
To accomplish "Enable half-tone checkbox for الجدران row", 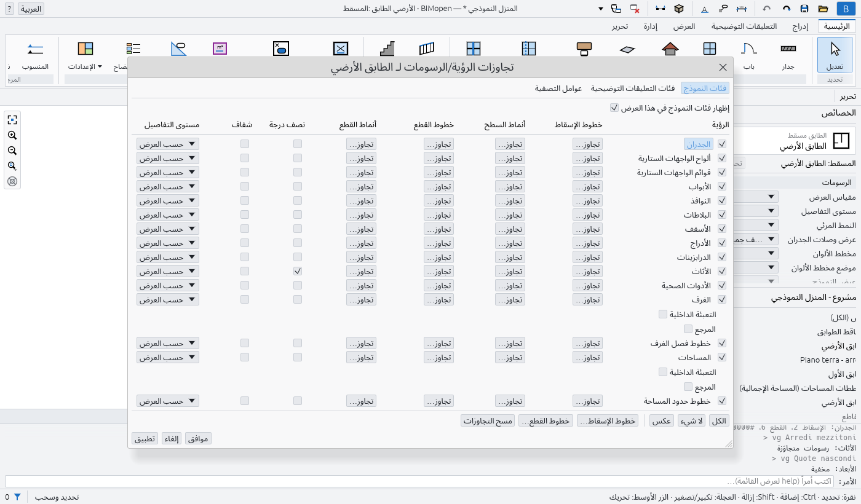I will (298, 144).
